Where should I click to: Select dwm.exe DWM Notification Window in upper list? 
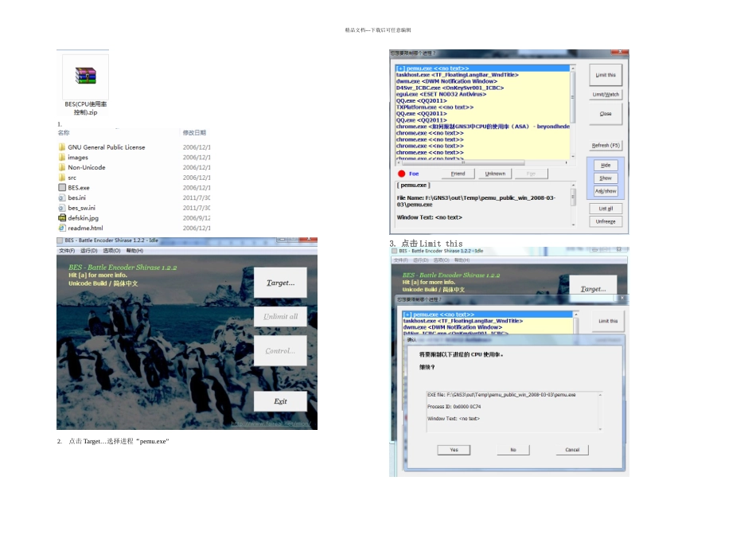pos(482,81)
